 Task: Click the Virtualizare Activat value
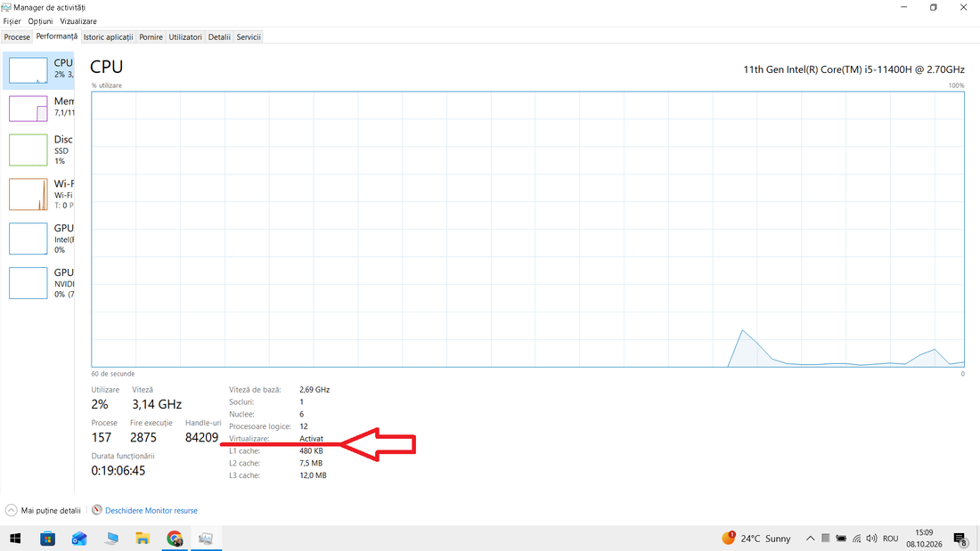pos(311,439)
